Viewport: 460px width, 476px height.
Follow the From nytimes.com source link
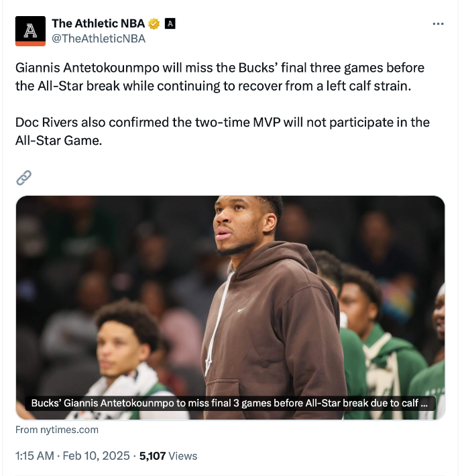click(x=57, y=430)
